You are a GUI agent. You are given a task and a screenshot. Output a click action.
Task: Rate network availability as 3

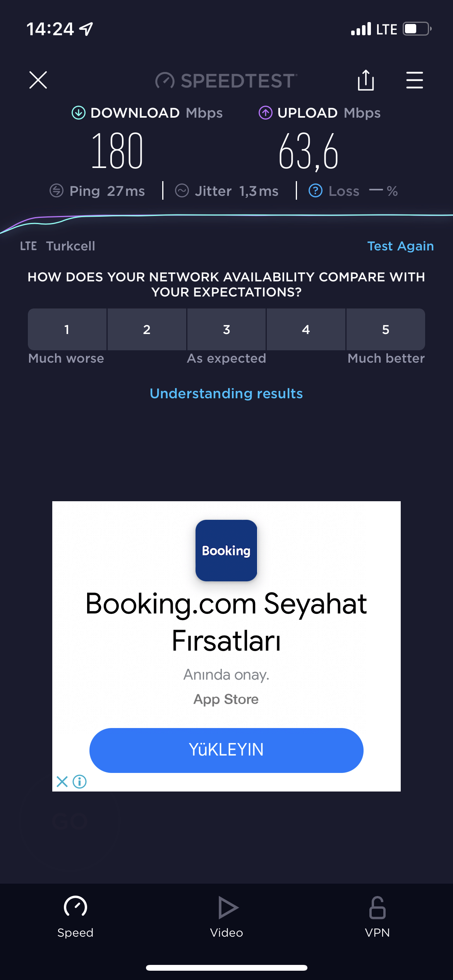click(x=226, y=329)
